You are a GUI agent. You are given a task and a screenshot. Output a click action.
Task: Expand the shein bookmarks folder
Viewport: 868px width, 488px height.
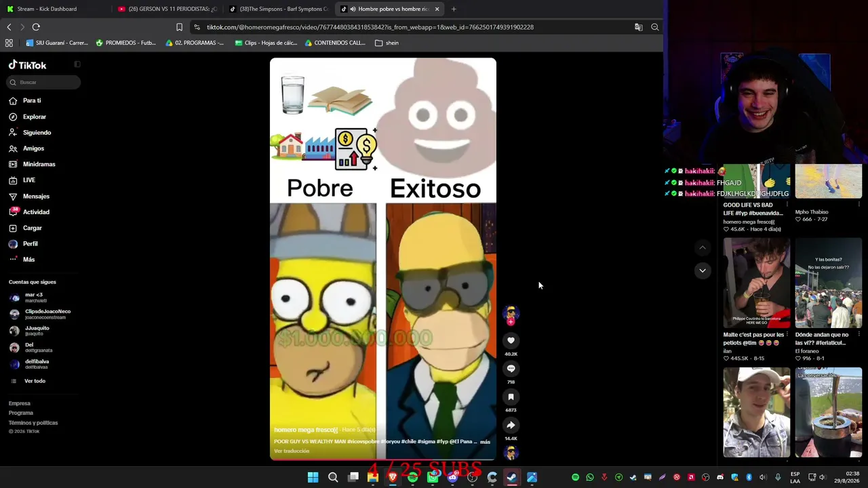[x=387, y=43]
